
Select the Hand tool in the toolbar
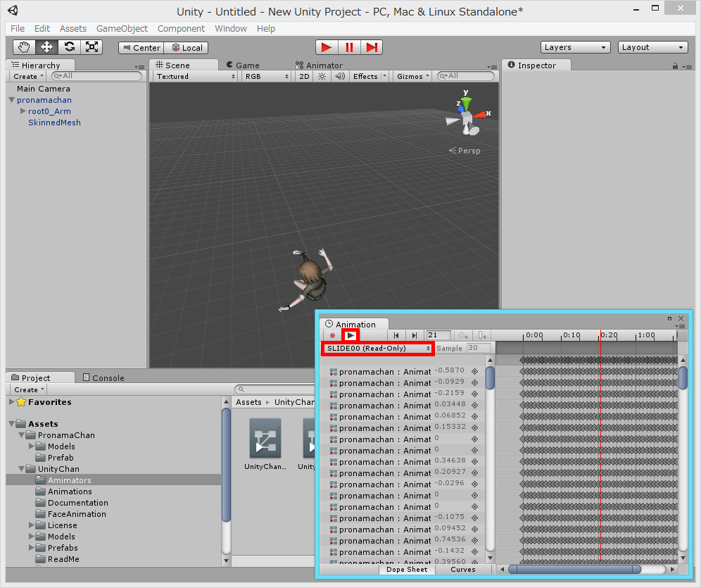24,46
